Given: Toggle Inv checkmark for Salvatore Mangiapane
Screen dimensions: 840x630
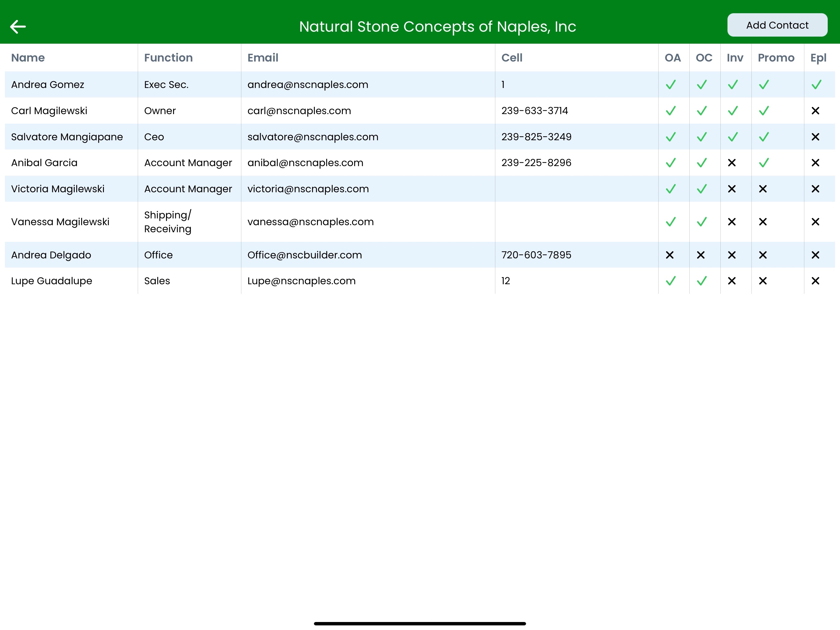Looking at the screenshot, I should coord(733,137).
